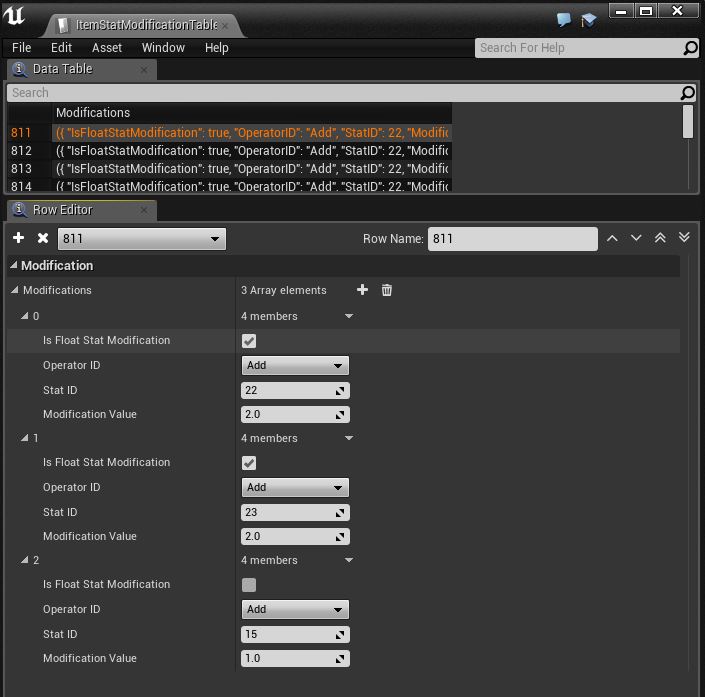Open the row selector dropdown showing 811

pyautogui.click(x=141, y=239)
